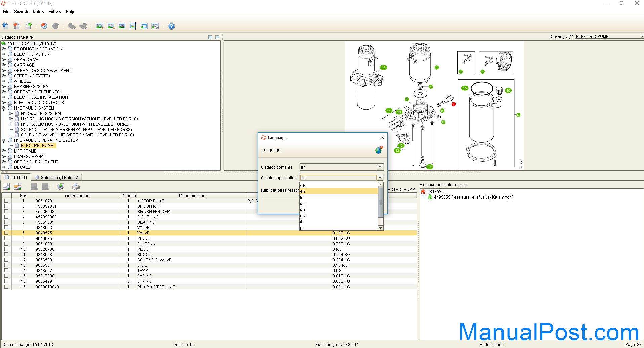644x348 pixels.
Task: Open the Catalog contents language dropdown
Action: point(380,167)
